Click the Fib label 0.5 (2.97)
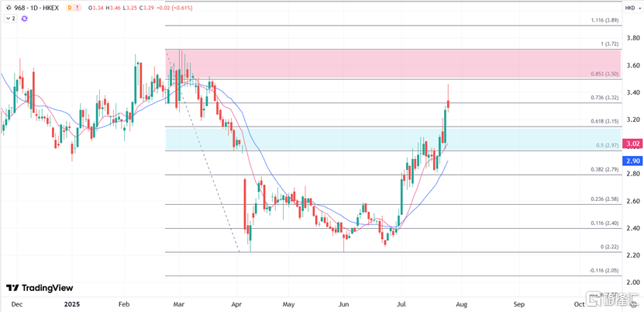Viewport: 644px width, 312px height. point(607,145)
